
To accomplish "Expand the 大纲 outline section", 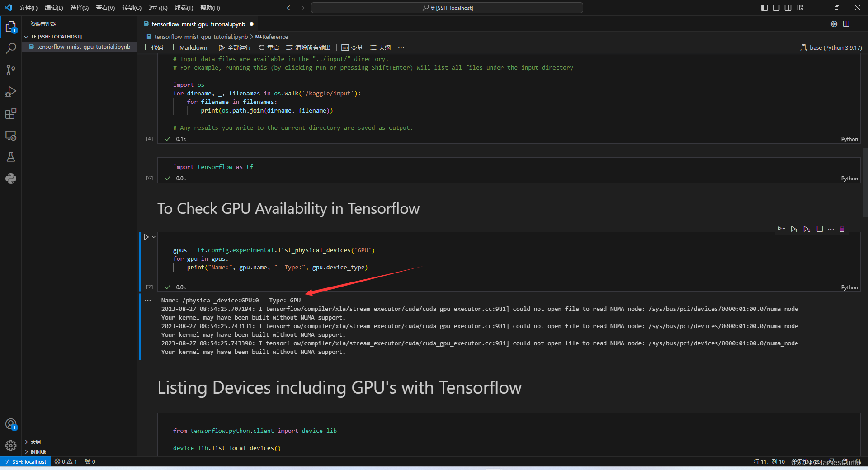I will (79, 442).
